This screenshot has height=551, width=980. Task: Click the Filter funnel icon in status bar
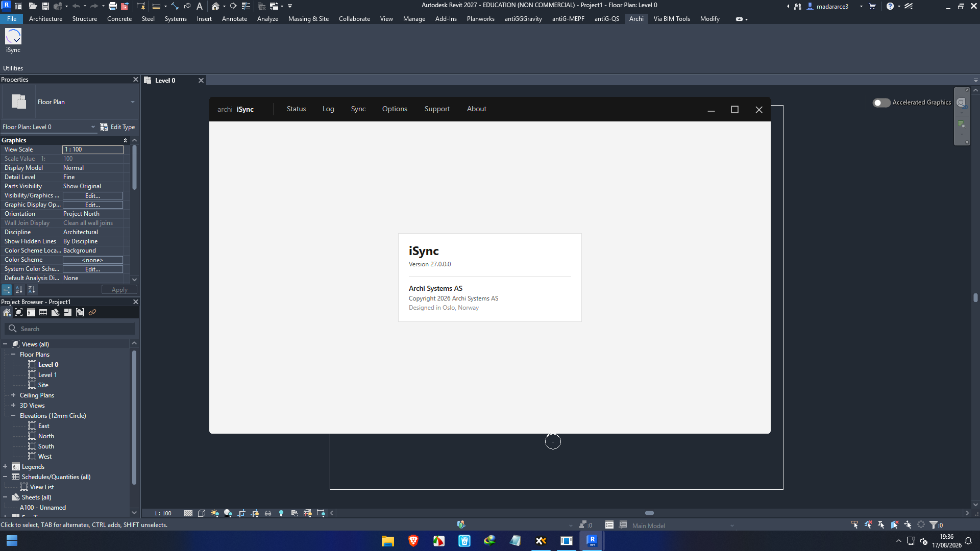(x=934, y=524)
